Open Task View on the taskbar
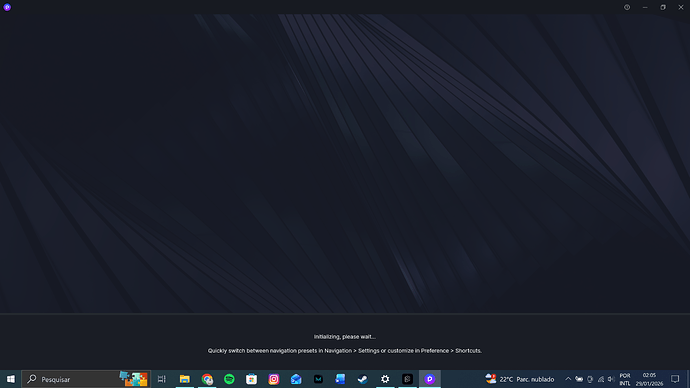 point(161,379)
